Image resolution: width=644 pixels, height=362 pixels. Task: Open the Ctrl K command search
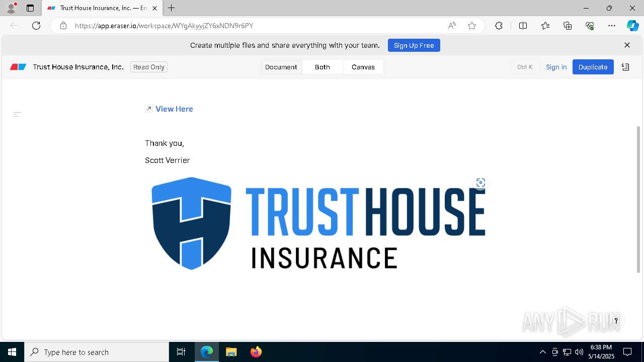click(525, 67)
